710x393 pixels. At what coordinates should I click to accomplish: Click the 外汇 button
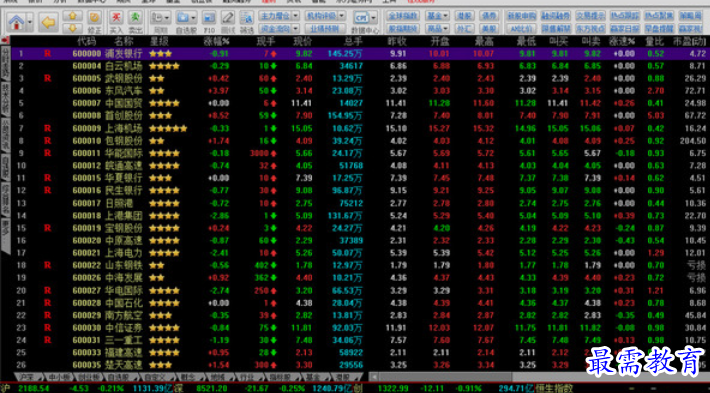[x=464, y=29]
